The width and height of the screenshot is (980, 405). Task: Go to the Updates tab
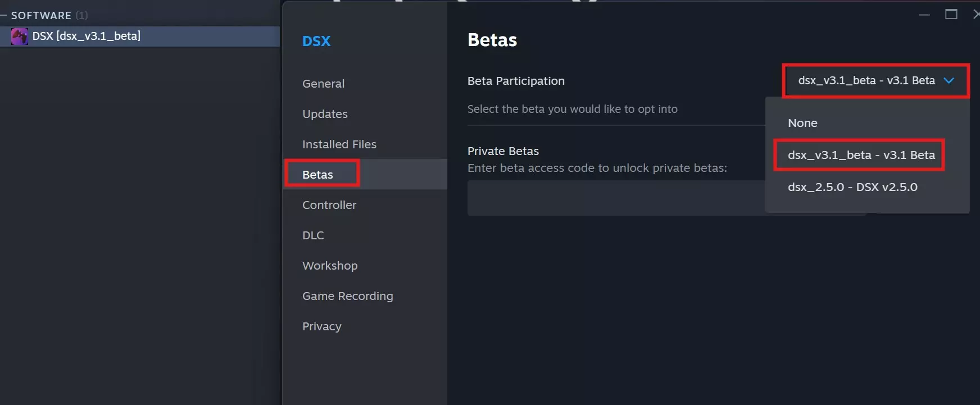(325, 114)
